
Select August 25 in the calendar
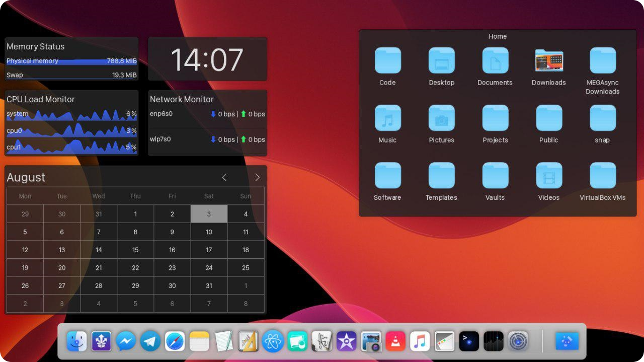[246, 268]
